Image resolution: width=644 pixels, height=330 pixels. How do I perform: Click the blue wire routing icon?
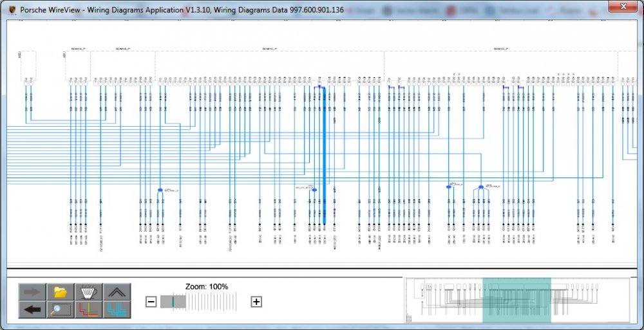[x=117, y=309]
